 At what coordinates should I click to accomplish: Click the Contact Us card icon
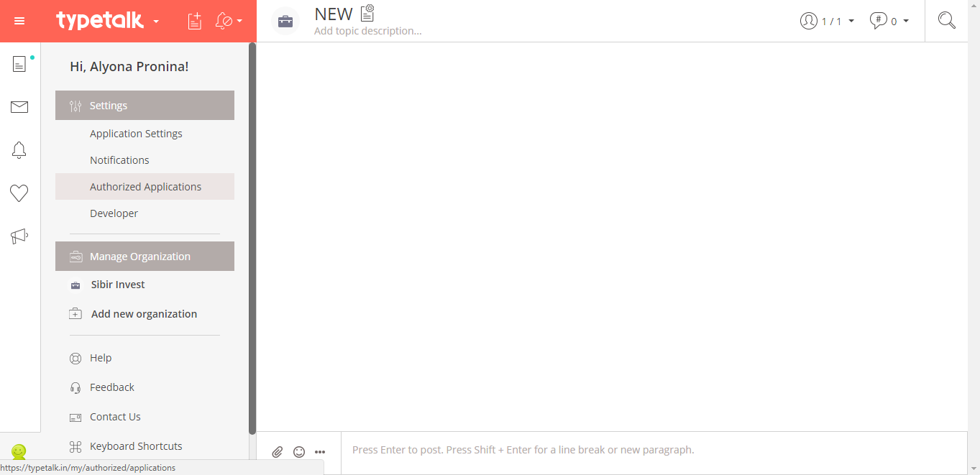point(75,418)
